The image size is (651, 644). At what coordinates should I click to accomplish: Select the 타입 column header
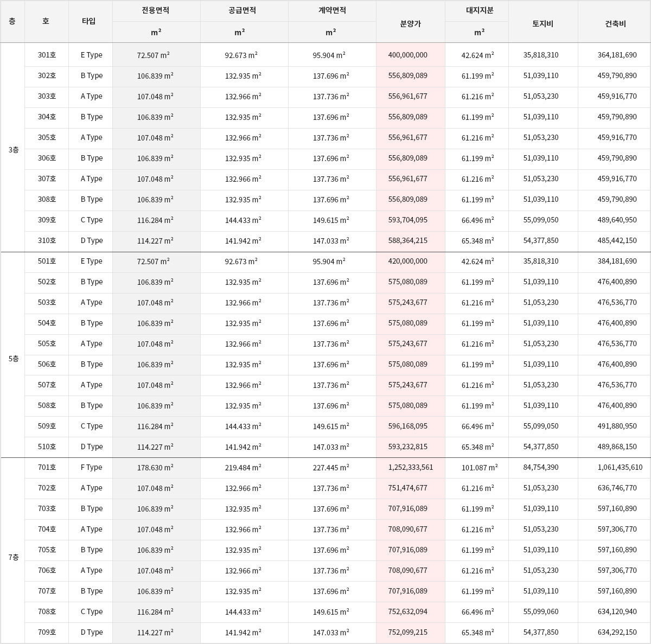click(89, 21)
